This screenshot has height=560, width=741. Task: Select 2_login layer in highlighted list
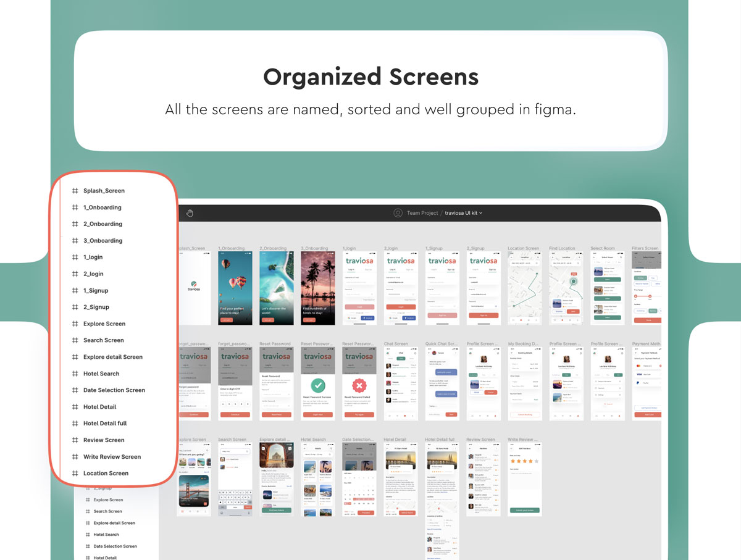click(x=93, y=274)
